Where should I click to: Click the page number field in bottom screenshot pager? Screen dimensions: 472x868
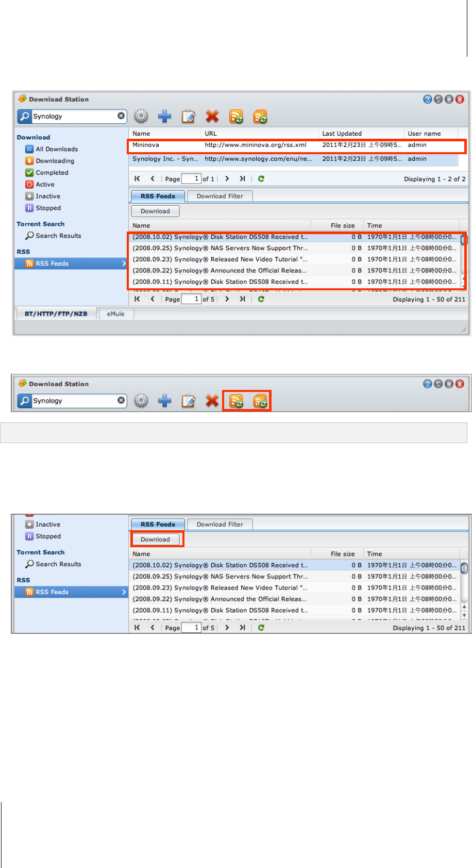(x=191, y=627)
